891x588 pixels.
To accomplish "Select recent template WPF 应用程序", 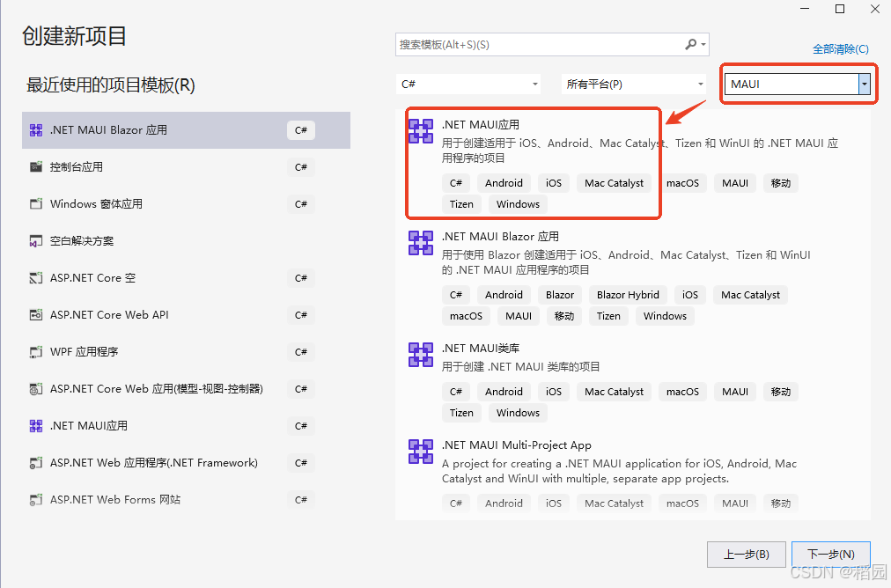I will [x=186, y=352].
